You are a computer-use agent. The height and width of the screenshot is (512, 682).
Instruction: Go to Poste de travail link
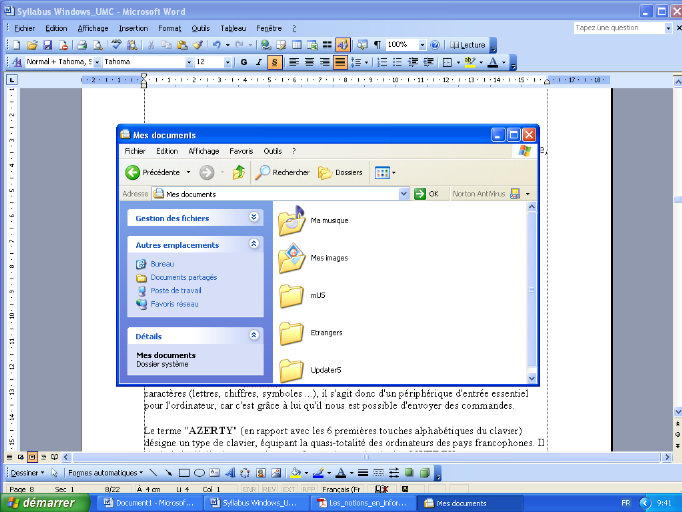(168, 290)
